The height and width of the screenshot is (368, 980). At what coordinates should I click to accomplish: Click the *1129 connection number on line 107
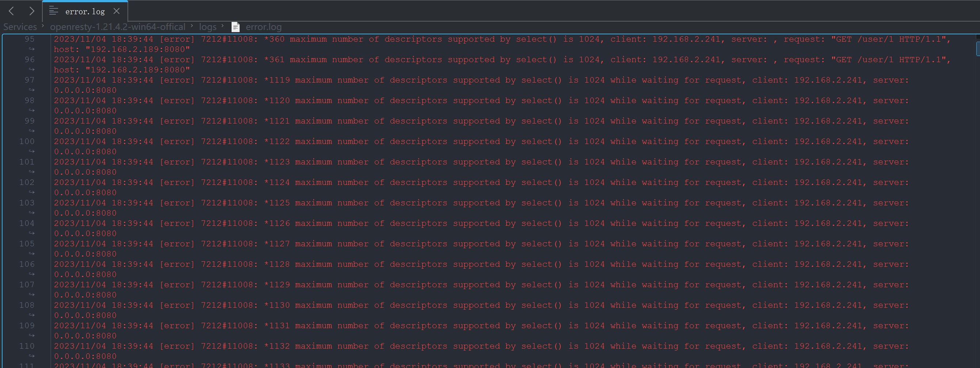point(277,285)
